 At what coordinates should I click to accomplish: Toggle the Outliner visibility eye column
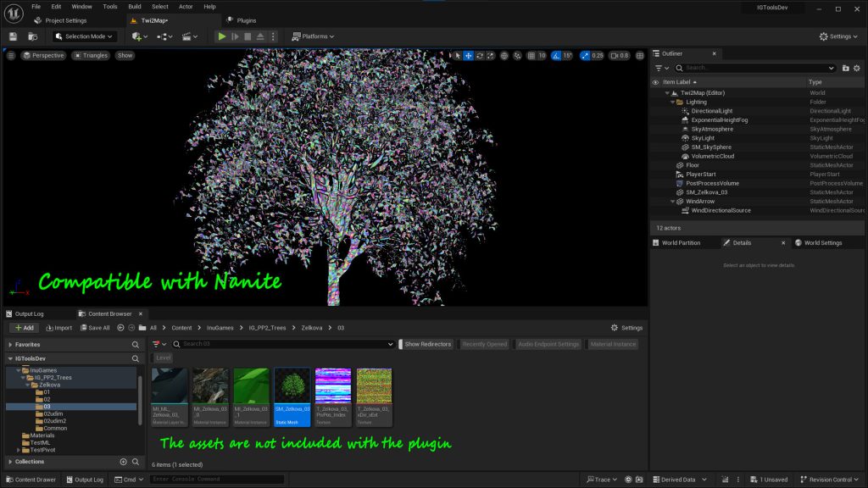(656, 82)
